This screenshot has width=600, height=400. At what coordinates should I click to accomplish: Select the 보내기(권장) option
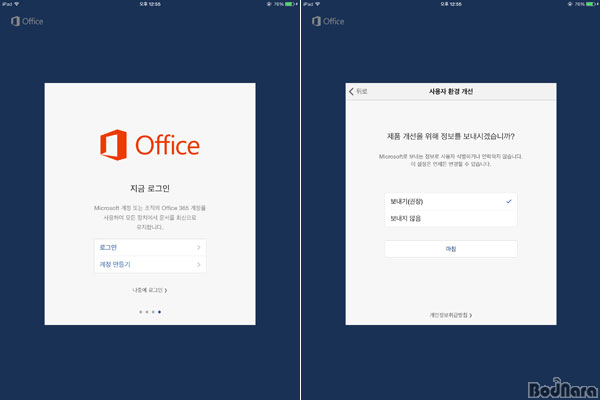pyautogui.click(x=451, y=201)
